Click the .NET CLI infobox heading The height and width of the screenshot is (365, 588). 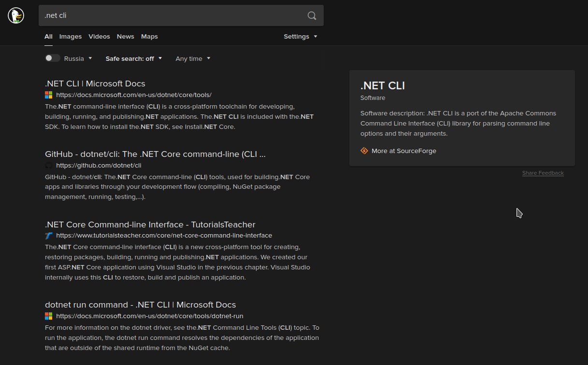(x=383, y=85)
